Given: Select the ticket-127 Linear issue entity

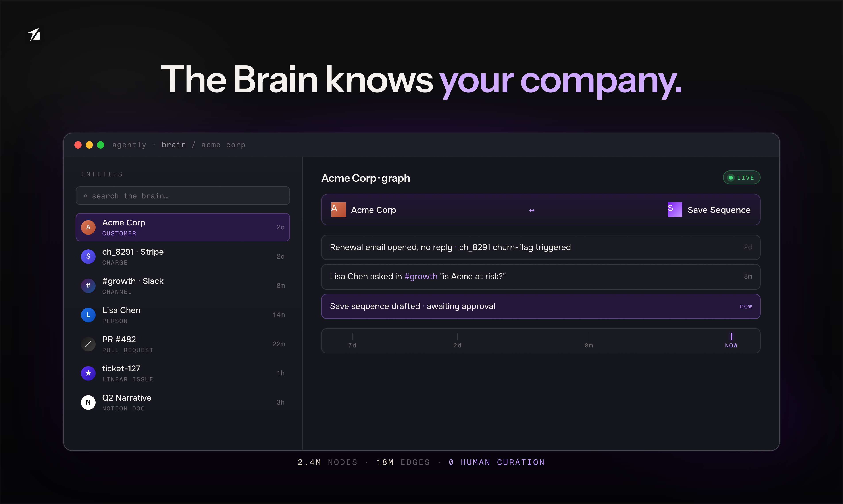Looking at the screenshot, I should pyautogui.click(x=183, y=373).
